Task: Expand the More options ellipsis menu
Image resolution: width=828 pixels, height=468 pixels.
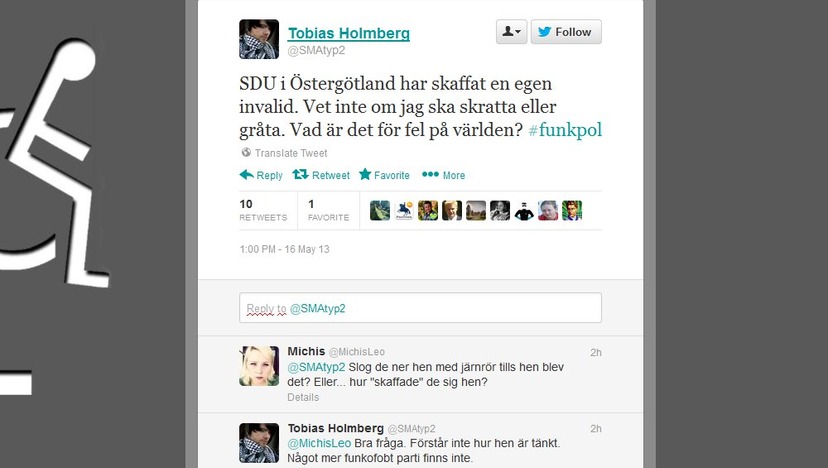Action: (444, 175)
